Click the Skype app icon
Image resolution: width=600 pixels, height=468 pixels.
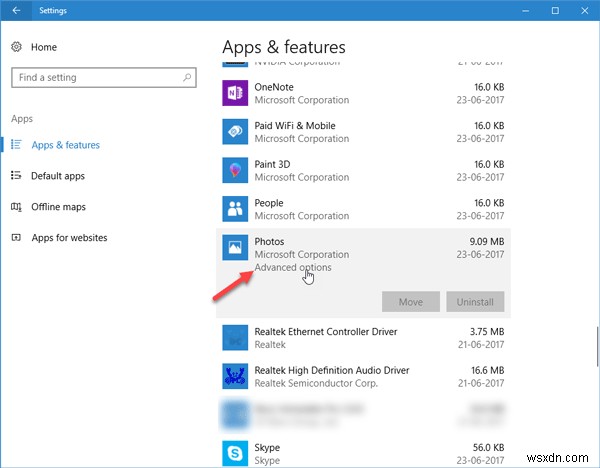235,453
